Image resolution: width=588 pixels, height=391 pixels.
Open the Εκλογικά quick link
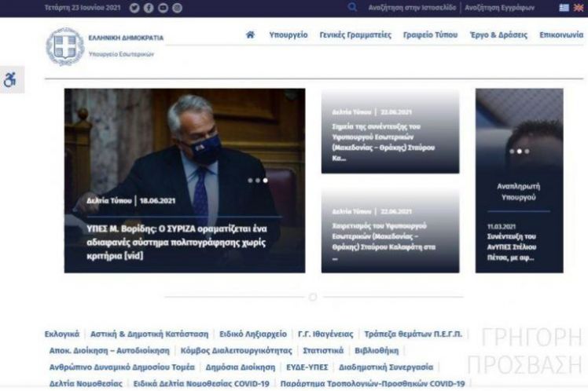[x=62, y=334]
